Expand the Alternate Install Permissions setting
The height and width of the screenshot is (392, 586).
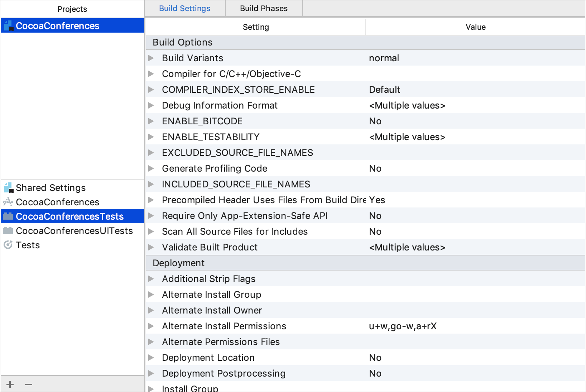click(151, 326)
